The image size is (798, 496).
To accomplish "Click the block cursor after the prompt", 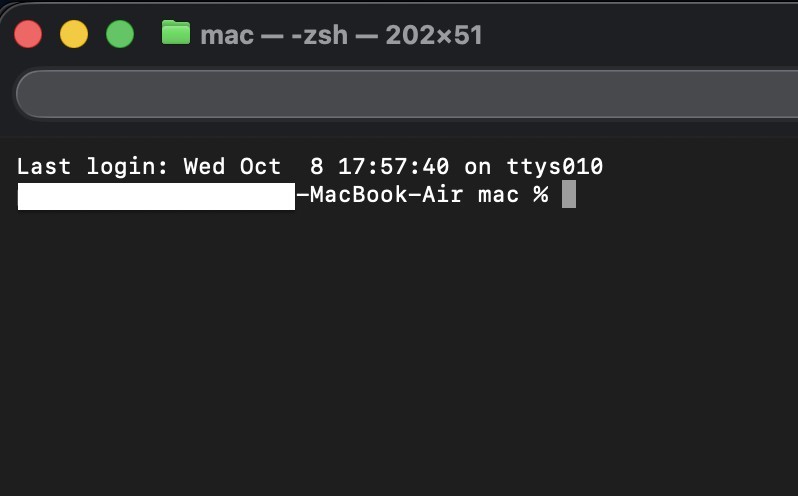I will pyautogui.click(x=568, y=194).
